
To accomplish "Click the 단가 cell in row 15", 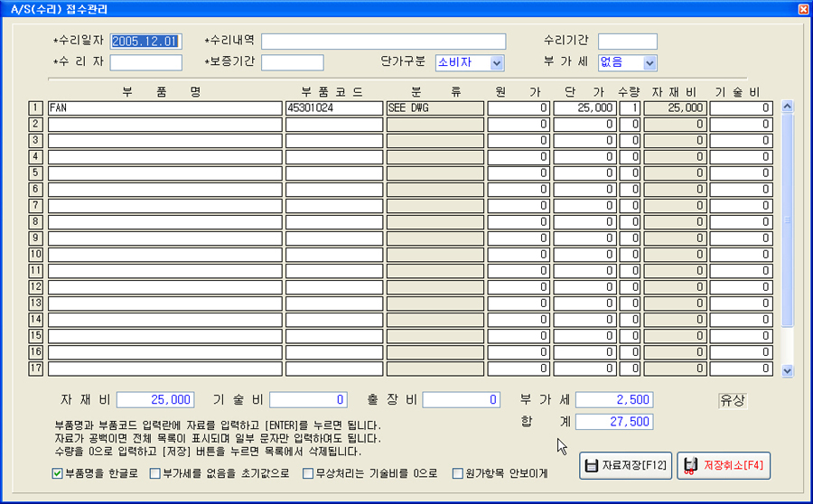I will 584,336.
